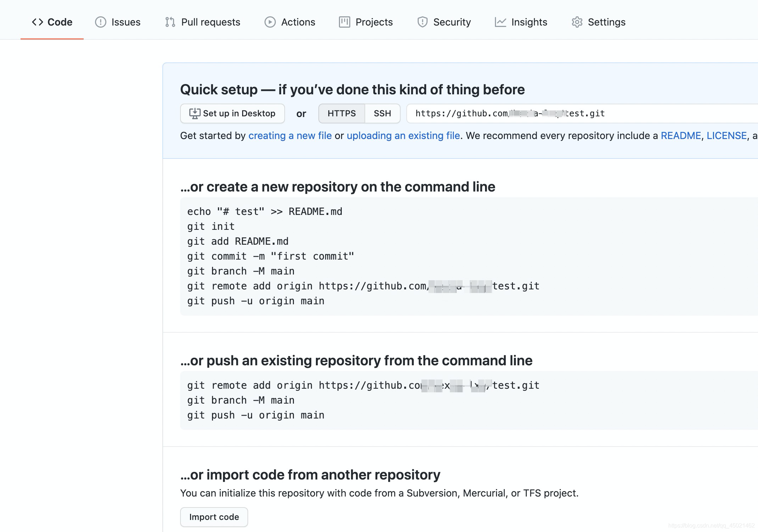Viewport: 758px width, 532px height.
Task: Click the Insights graph icon
Action: pos(501,22)
